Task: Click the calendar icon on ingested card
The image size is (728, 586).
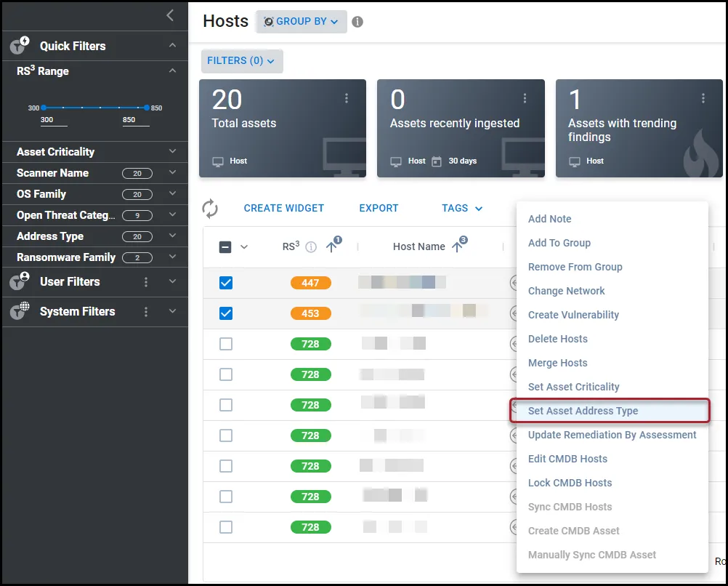Action: click(x=437, y=161)
